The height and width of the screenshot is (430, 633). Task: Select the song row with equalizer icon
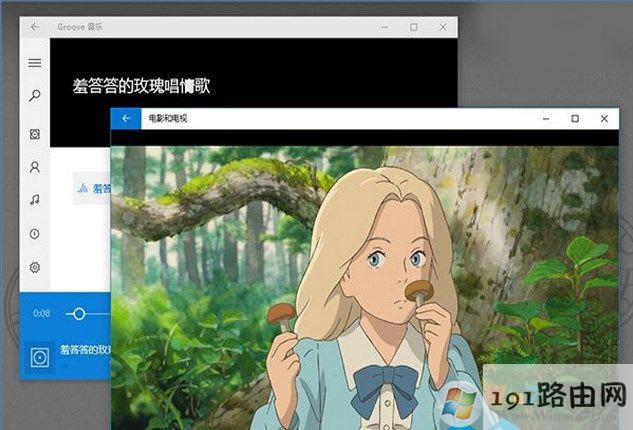click(x=92, y=188)
